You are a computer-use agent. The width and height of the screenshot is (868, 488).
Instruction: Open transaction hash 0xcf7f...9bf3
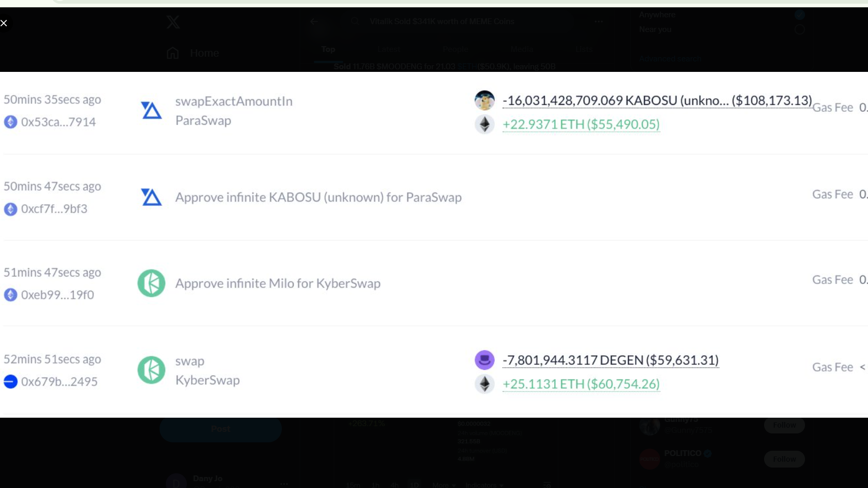54,209
